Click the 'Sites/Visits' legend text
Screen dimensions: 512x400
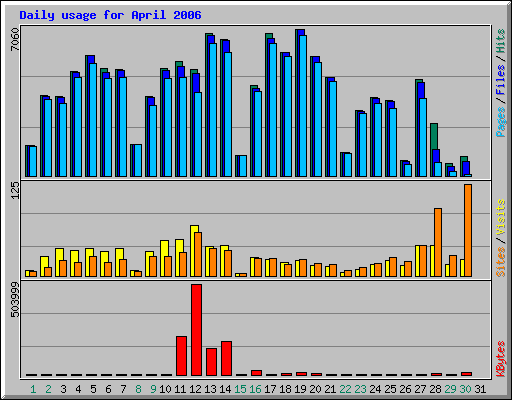click(500, 238)
